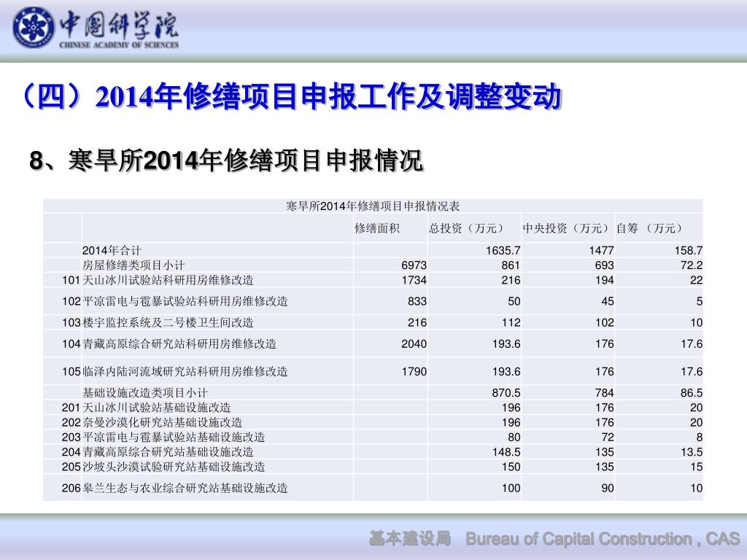
Task: Select row 房屋修缮类项目小计
Action: pyautogui.click(x=373, y=265)
